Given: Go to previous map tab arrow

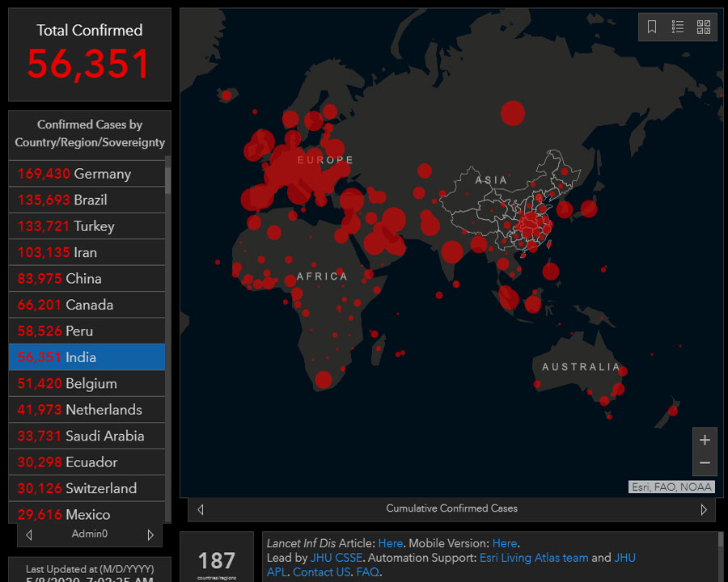Looking at the screenshot, I should point(201,509).
